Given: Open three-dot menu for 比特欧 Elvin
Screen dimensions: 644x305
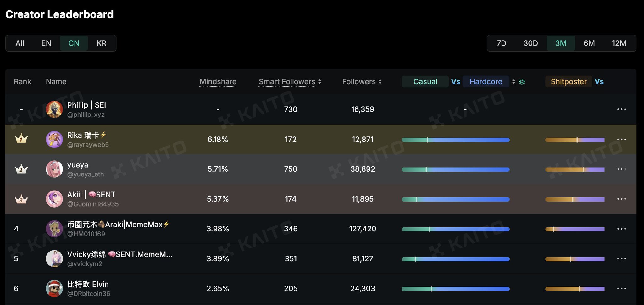Looking at the screenshot, I should point(621,289).
